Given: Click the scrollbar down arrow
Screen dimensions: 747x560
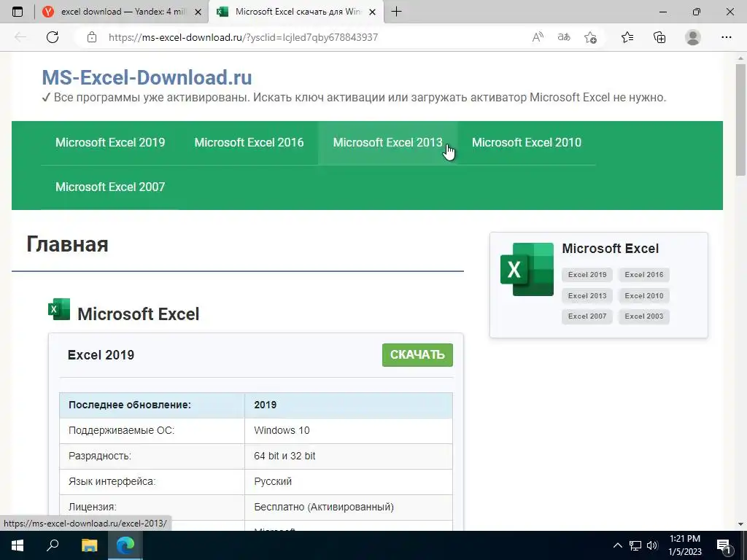Looking at the screenshot, I should (x=740, y=524).
